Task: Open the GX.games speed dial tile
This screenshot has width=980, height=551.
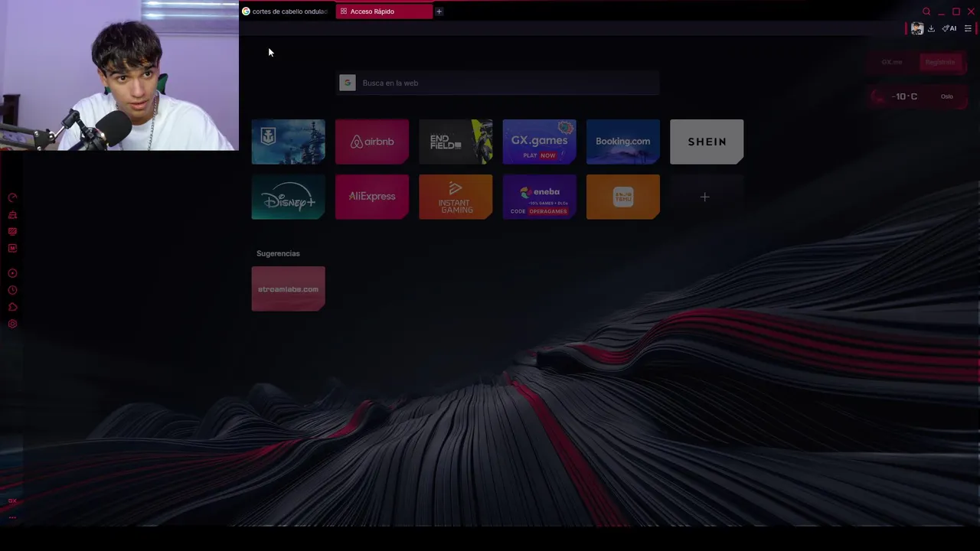Action: click(x=539, y=142)
